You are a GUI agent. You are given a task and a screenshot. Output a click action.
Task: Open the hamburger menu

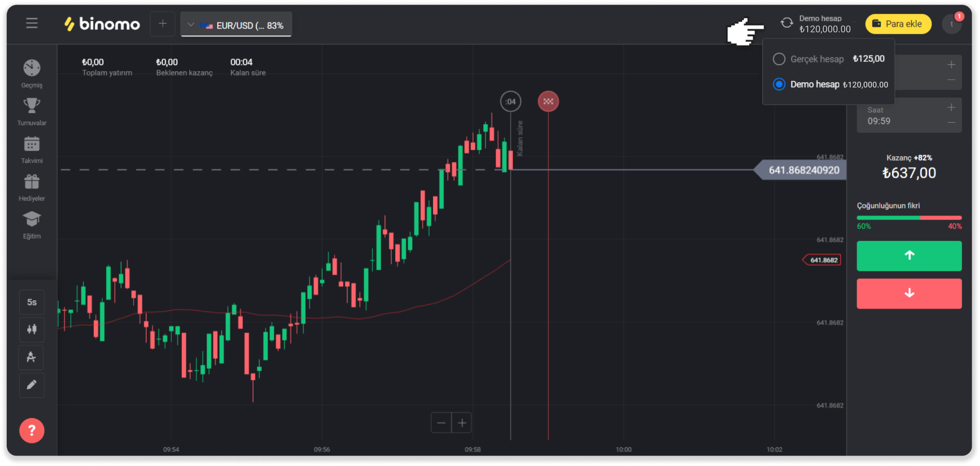(32, 24)
